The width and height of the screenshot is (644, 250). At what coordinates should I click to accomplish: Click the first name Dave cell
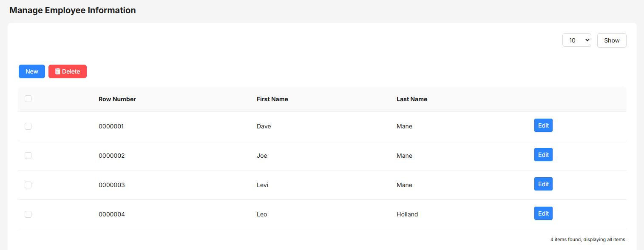(x=264, y=126)
